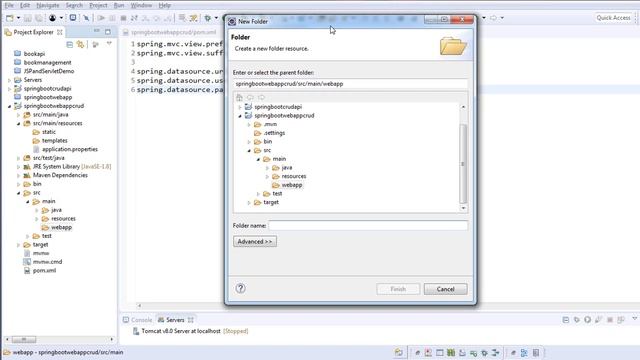
Task: Collapse src/main/resources in Project Explorer
Action: tap(18, 123)
